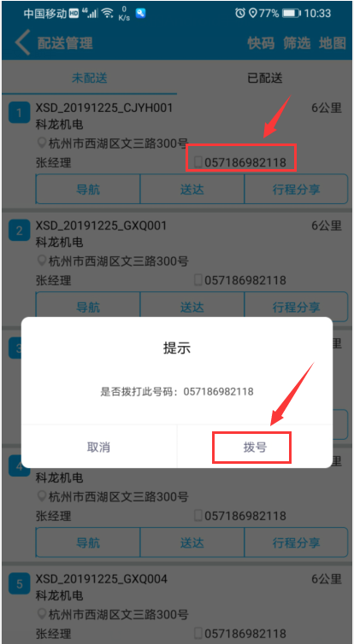The height and width of the screenshot is (644, 354).
Task: Tap the phone icon number in order 2
Action: [240, 280]
